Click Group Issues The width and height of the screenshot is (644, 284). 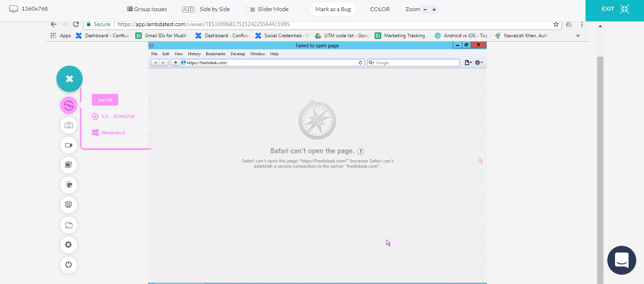(x=147, y=9)
